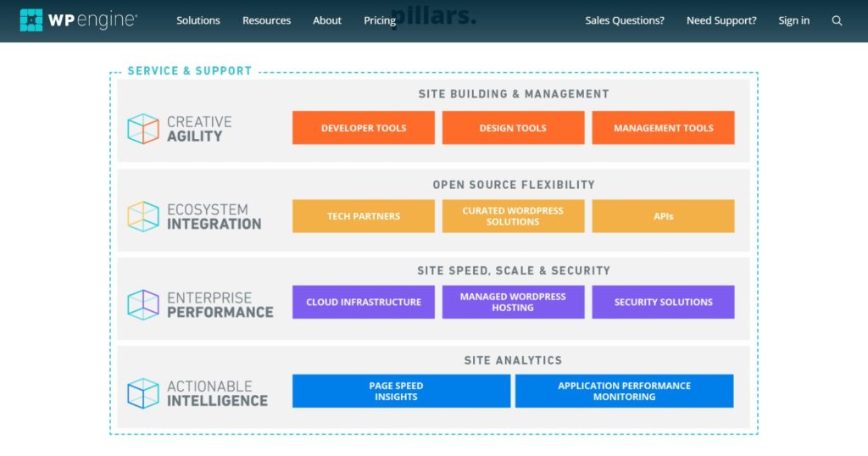Expand the About navigation item
This screenshot has width=868, height=456.
[x=327, y=20]
